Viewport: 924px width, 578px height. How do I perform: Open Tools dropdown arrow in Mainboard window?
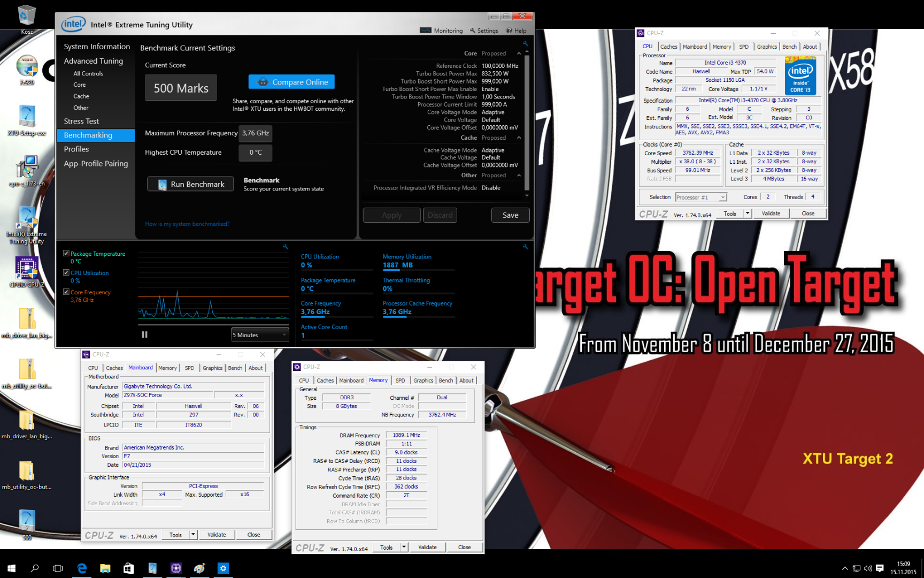click(x=193, y=535)
